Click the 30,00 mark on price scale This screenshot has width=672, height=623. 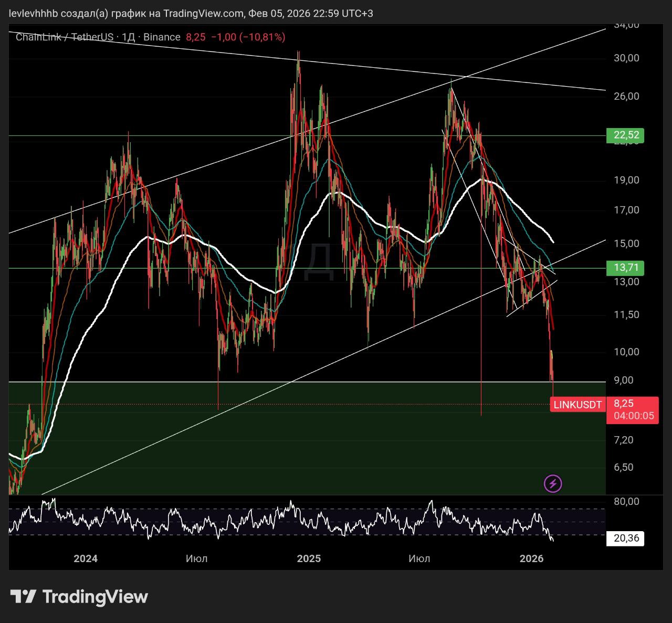(x=626, y=58)
